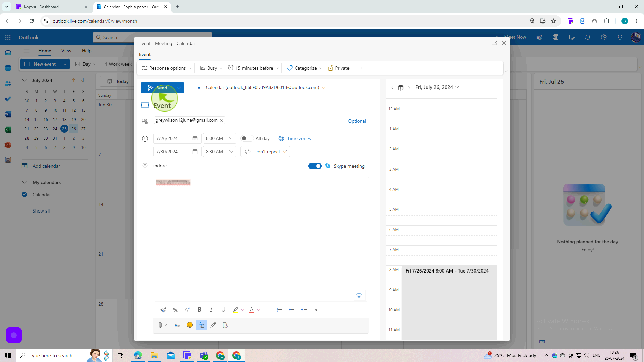Open the Editor diamond icon
This screenshot has width=644, height=362.
pyautogui.click(x=359, y=295)
